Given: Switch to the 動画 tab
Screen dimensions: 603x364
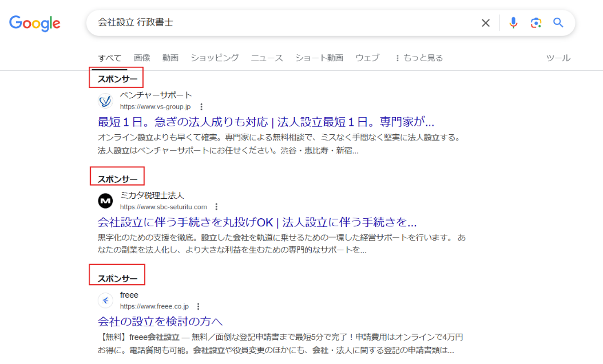Looking at the screenshot, I should (x=170, y=58).
